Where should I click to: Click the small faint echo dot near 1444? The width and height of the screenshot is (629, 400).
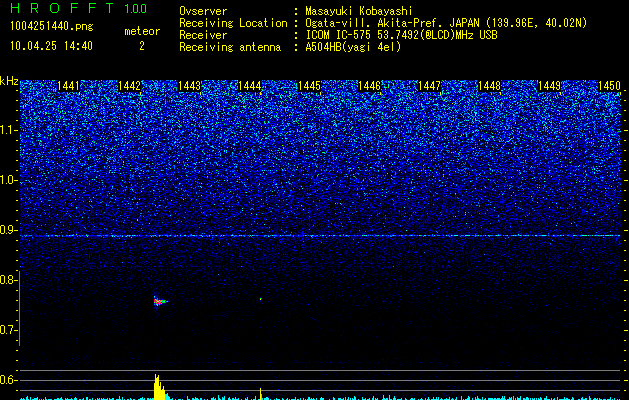261,299
